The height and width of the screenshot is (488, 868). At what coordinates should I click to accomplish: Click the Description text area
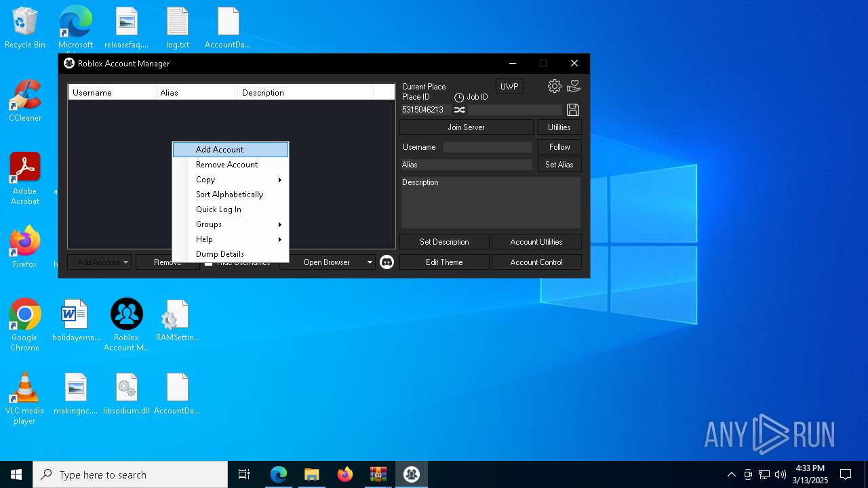[x=491, y=203]
